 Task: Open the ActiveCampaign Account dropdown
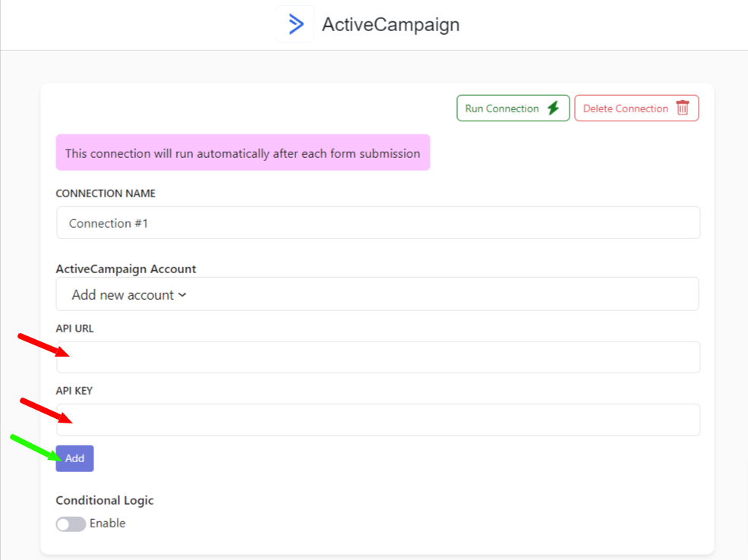pyautogui.click(x=377, y=294)
